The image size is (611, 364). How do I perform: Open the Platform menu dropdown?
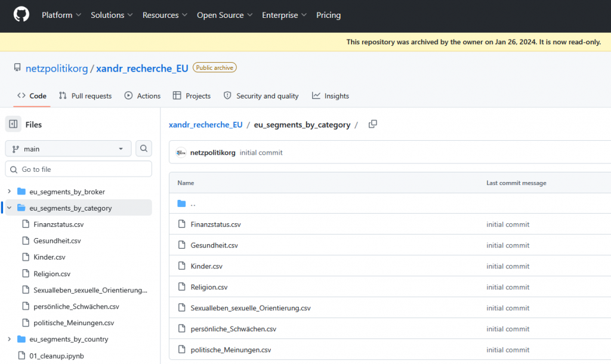[61, 15]
